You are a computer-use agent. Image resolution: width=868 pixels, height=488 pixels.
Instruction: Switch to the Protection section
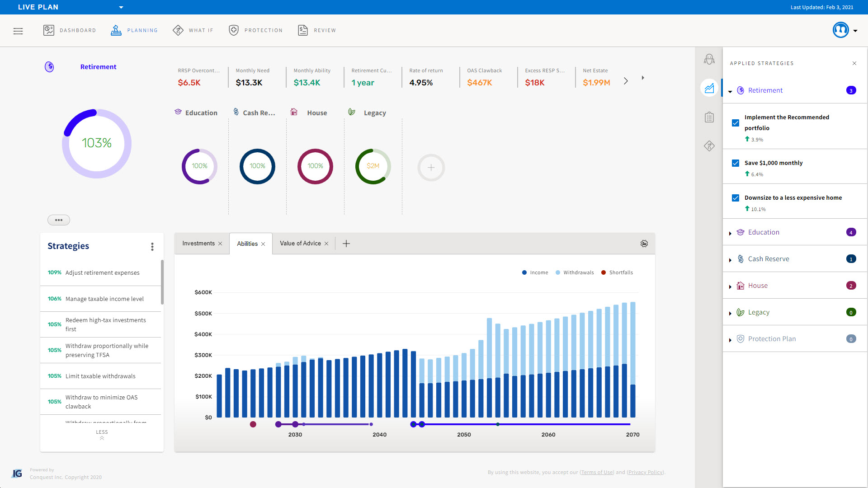[256, 30]
